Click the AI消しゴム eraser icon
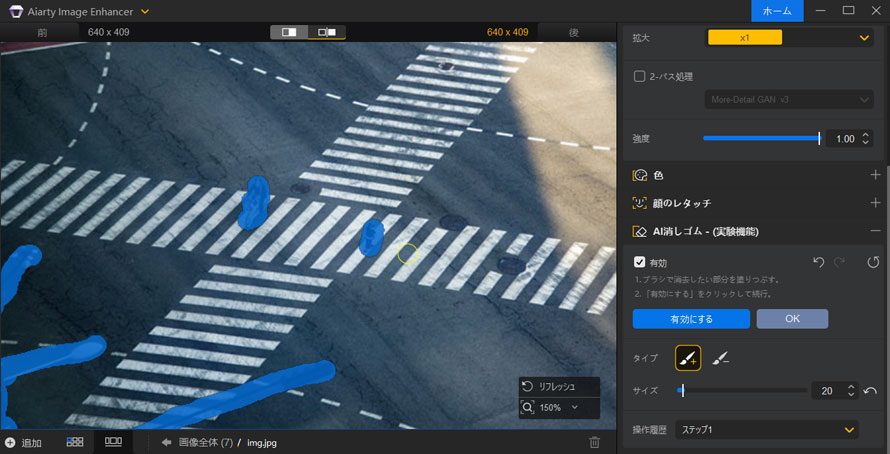 640,231
